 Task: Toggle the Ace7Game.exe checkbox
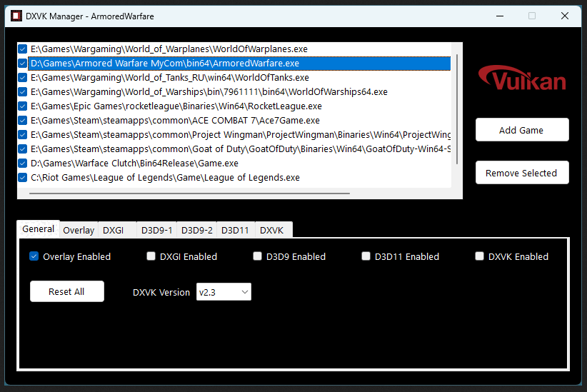coord(22,120)
